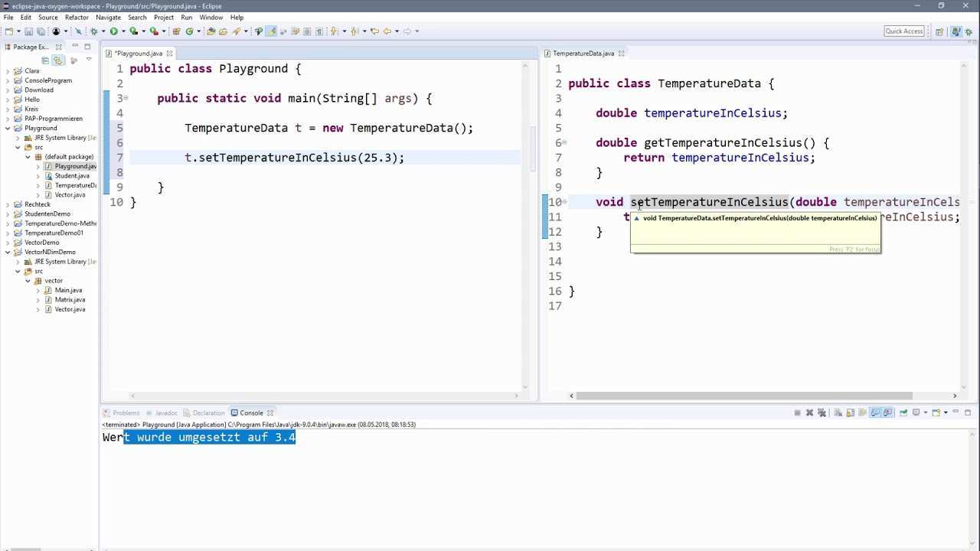Click the Quick Access search field
980x551 pixels.
[x=903, y=31]
